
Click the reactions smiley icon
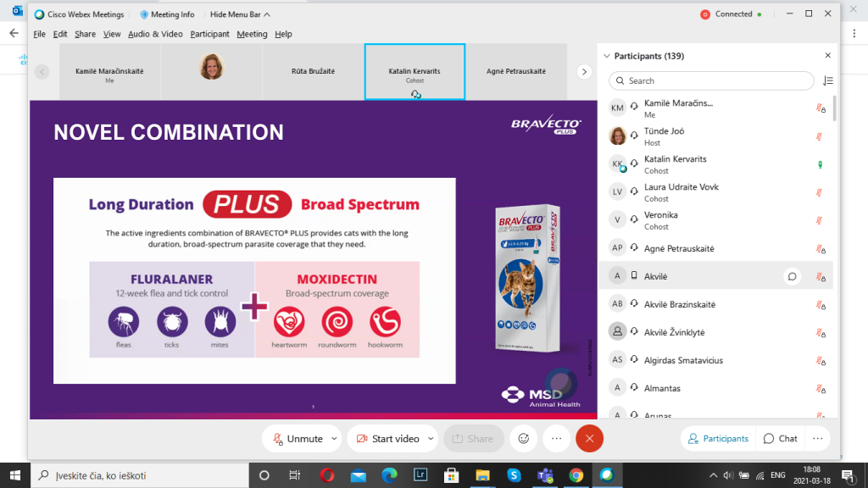click(x=524, y=438)
